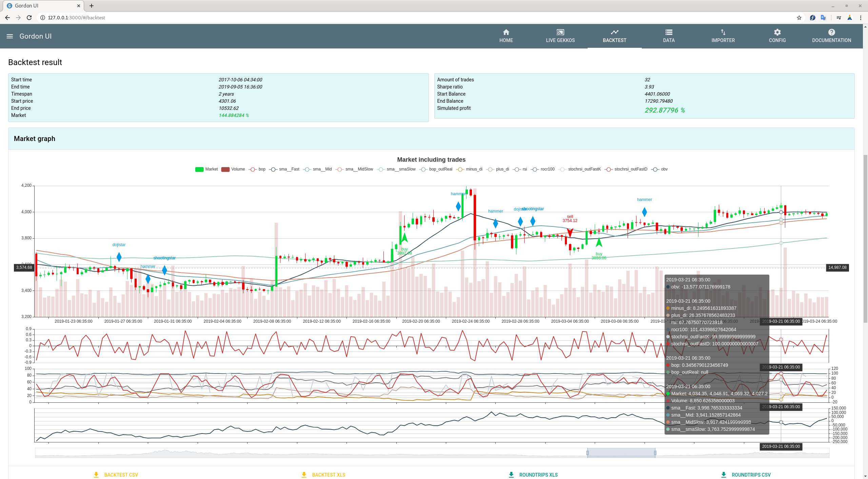Click the Home house icon
The width and height of the screenshot is (868, 479).
[x=506, y=32]
